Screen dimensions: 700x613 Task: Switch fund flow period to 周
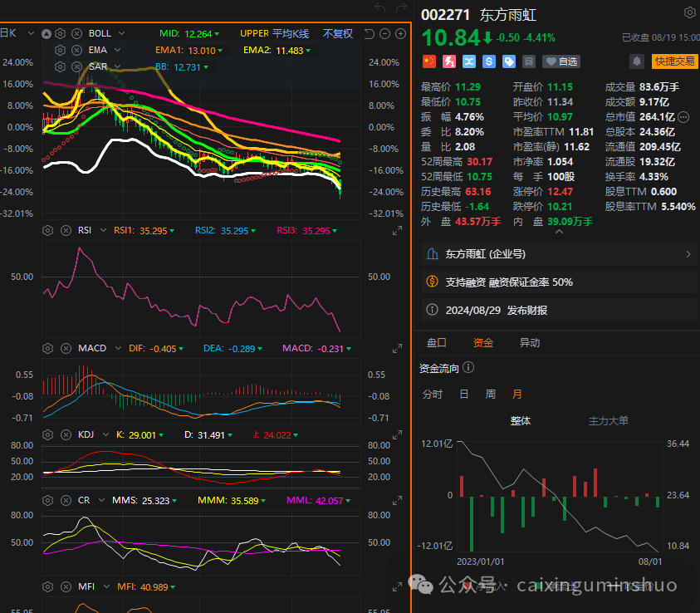pos(490,395)
